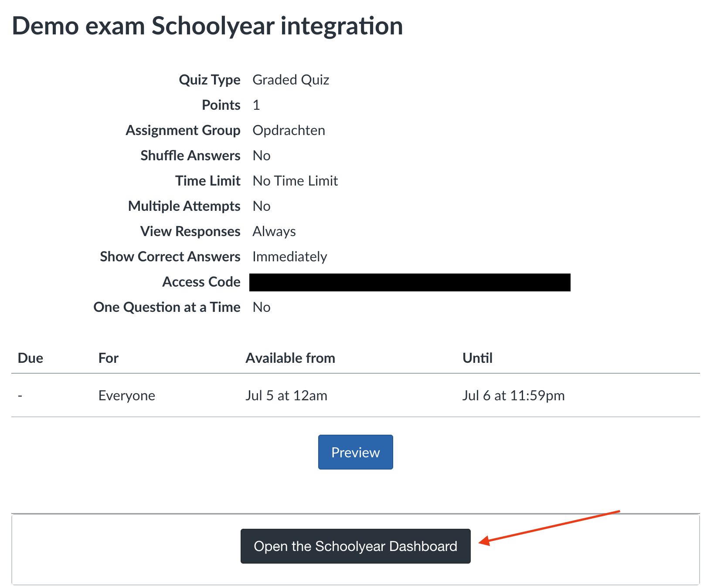Select the Shuffle Answers value 'No'
The height and width of the screenshot is (588, 707).
[262, 155]
